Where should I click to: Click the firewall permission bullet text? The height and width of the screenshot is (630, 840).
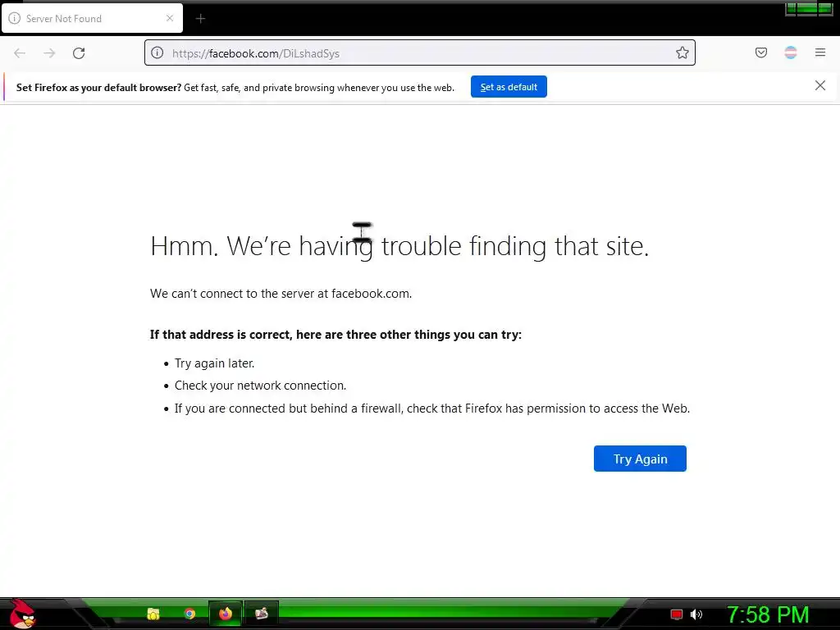tap(431, 409)
